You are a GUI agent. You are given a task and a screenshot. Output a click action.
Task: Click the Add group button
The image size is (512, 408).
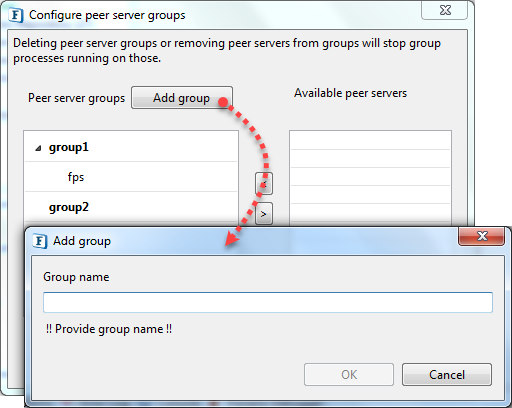point(182,98)
